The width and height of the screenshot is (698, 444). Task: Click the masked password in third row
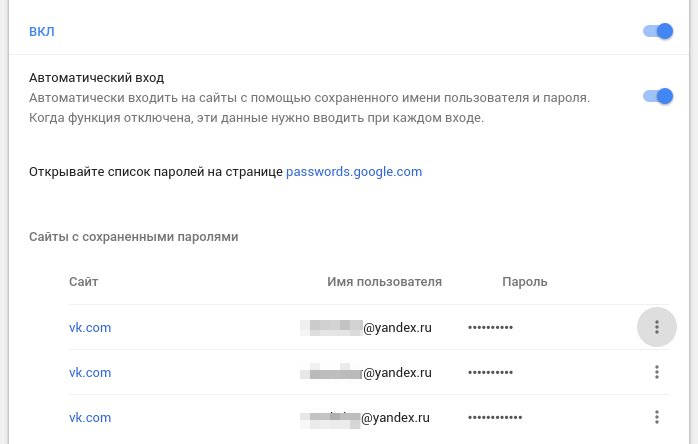[x=494, y=418]
